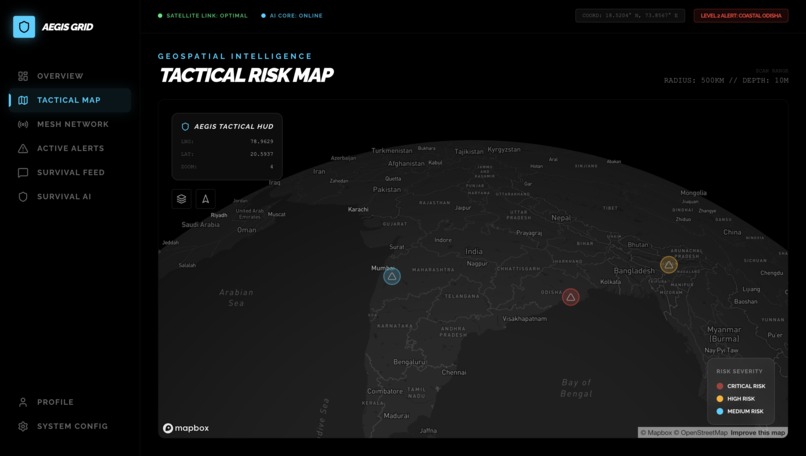Click the 'Madurai' city label
The height and width of the screenshot is (456, 806).
(396, 415)
